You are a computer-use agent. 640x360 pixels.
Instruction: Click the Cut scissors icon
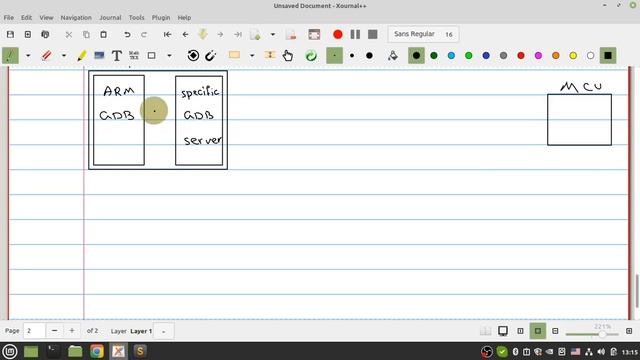coord(69,35)
